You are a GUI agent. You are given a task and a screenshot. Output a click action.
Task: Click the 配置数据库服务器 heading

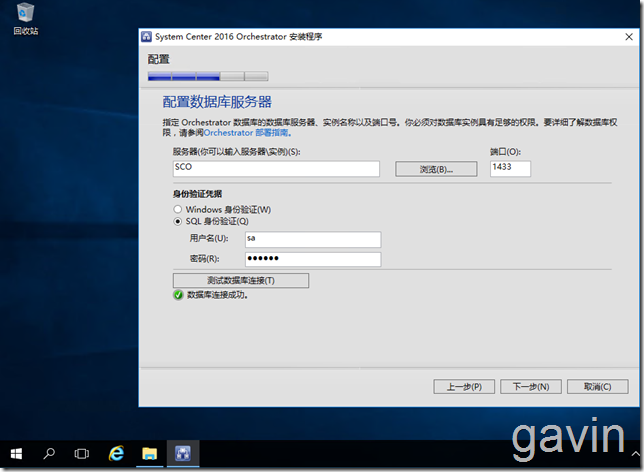coord(217,102)
